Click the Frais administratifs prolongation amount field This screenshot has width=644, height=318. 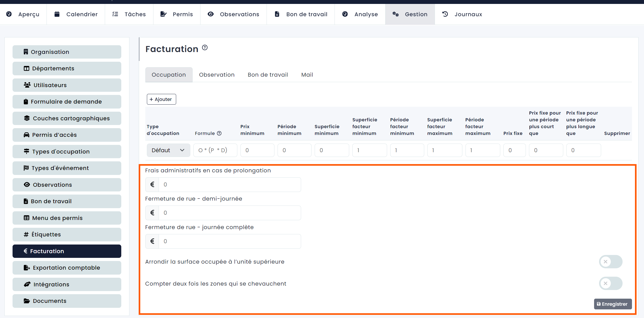click(229, 185)
